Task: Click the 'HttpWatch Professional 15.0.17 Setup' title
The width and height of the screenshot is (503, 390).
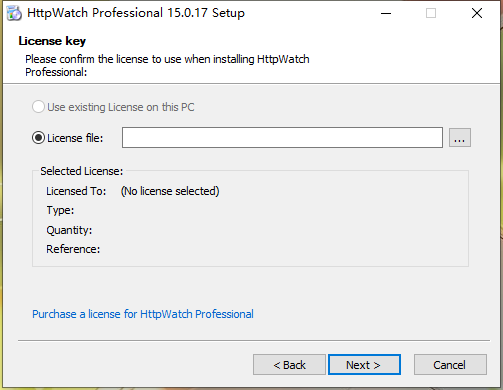Action: tap(136, 13)
